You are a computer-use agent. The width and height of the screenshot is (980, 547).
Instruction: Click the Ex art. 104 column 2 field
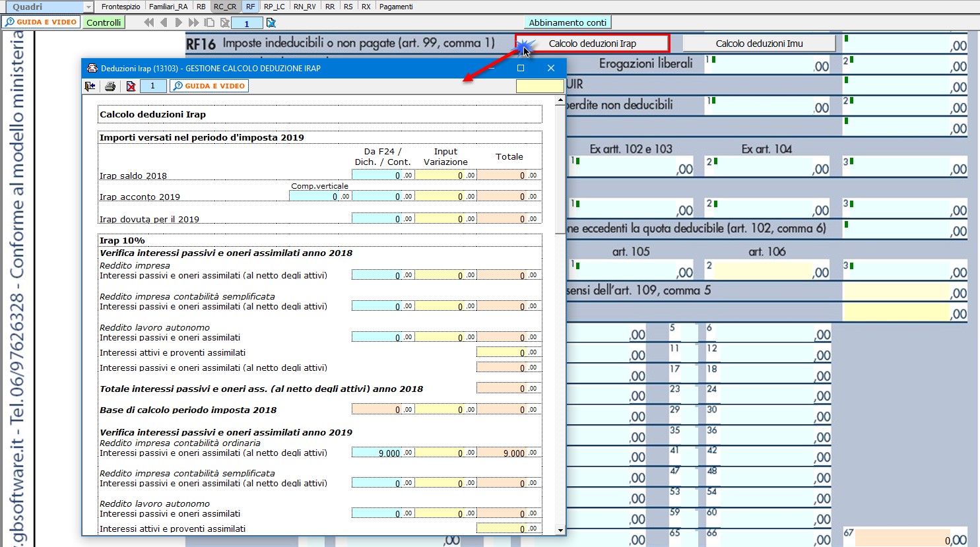pyautogui.click(x=768, y=168)
